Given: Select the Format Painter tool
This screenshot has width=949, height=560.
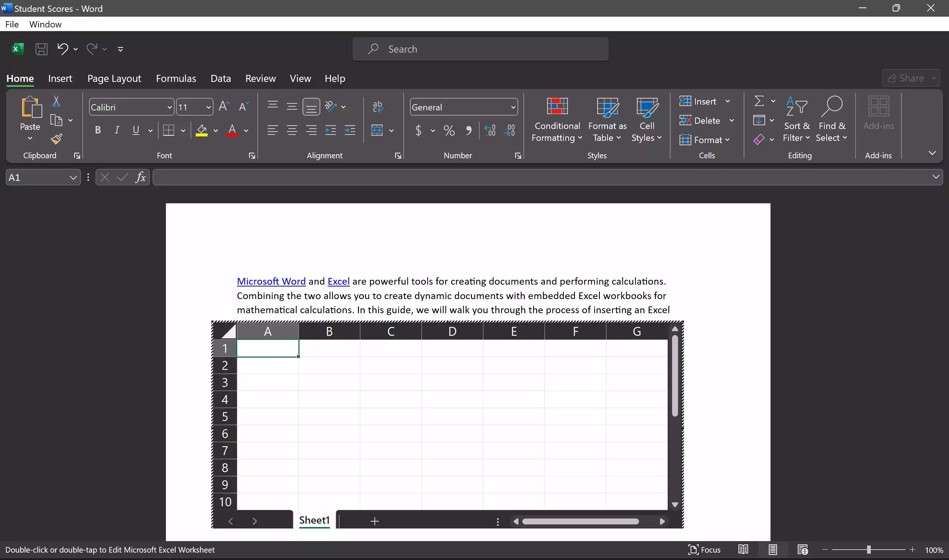Looking at the screenshot, I should [57, 139].
